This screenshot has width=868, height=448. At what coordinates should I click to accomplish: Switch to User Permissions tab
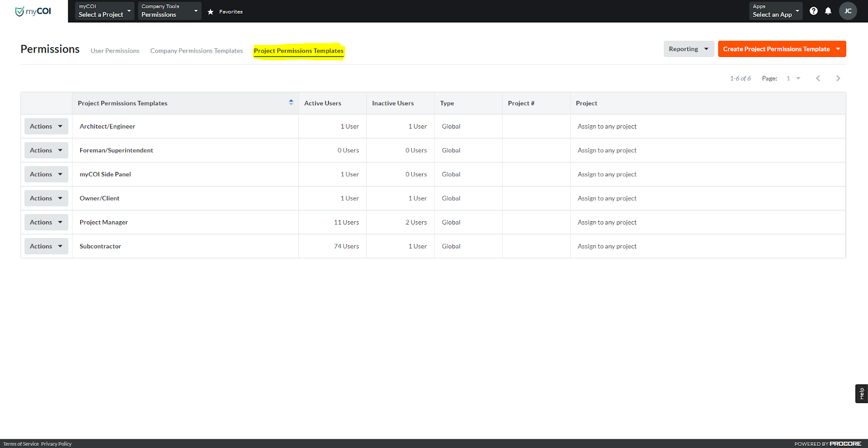pos(115,51)
